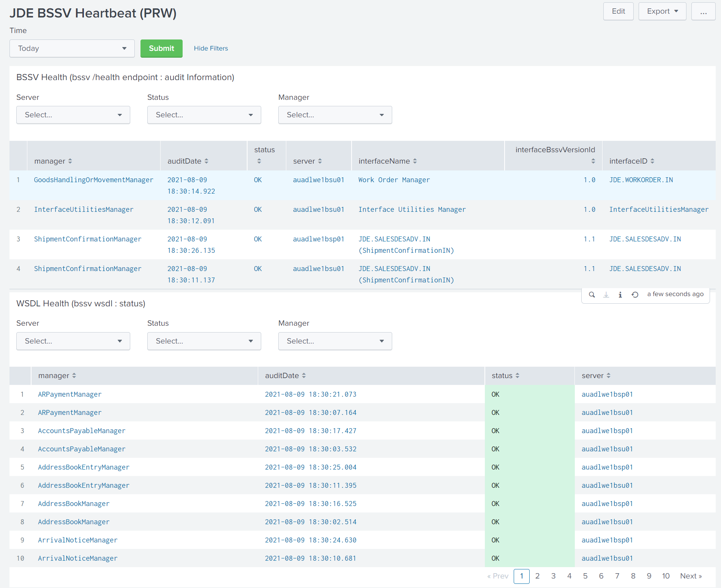Go to page 2 of results
The width and height of the screenshot is (721, 588).
pyautogui.click(x=537, y=576)
